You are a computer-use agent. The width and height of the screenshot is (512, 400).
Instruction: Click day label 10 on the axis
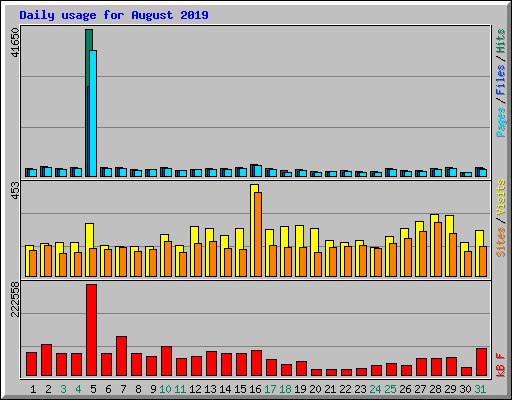[165, 389]
